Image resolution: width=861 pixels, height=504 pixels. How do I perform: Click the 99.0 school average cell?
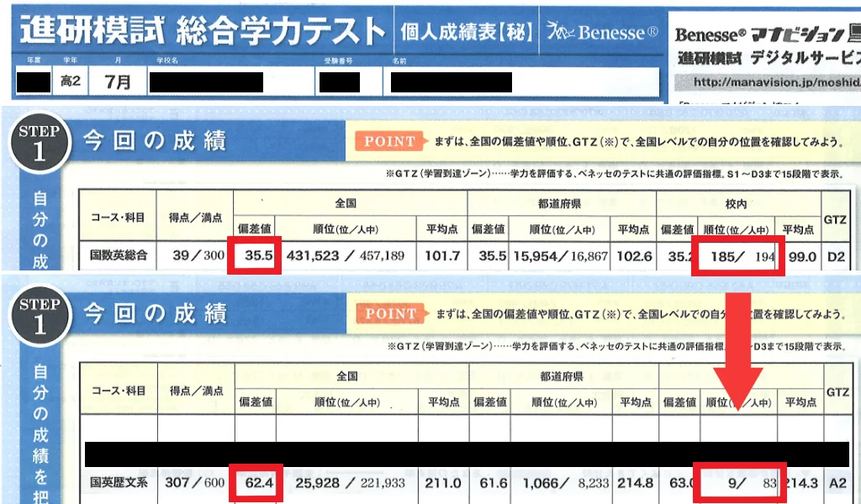[x=802, y=257]
